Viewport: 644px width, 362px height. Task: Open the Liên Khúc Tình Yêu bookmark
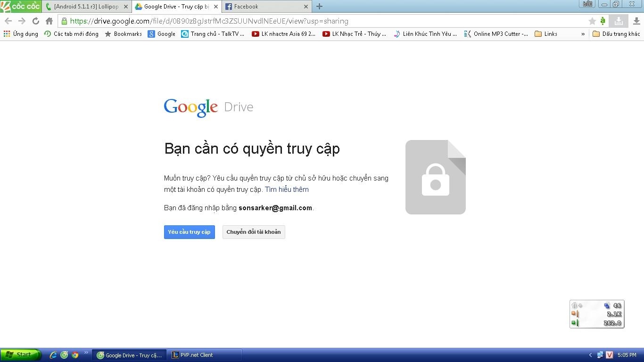pyautogui.click(x=425, y=34)
